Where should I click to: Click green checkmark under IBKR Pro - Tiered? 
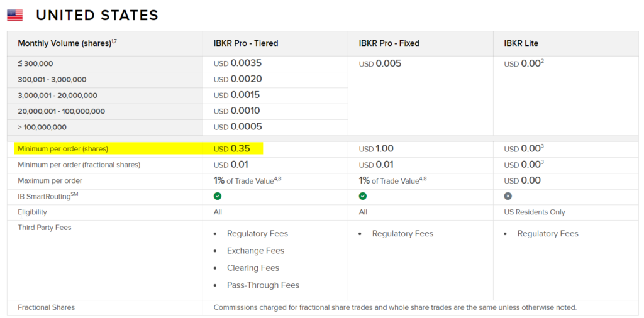(x=218, y=196)
